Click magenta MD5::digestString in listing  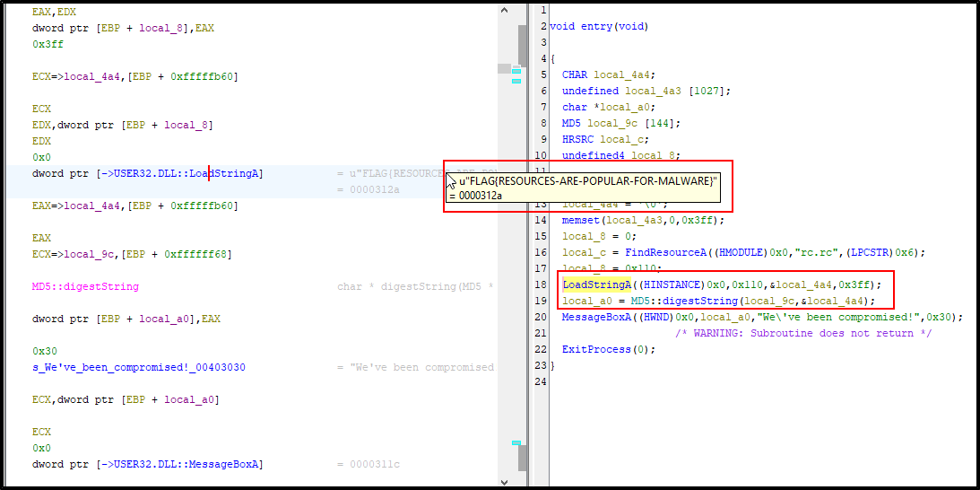click(85, 286)
